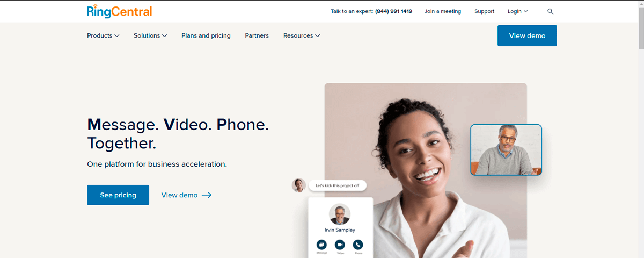Image resolution: width=644 pixels, height=258 pixels.
Task: Click the Phone icon under Irvin Sampley
Action: pos(358,245)
